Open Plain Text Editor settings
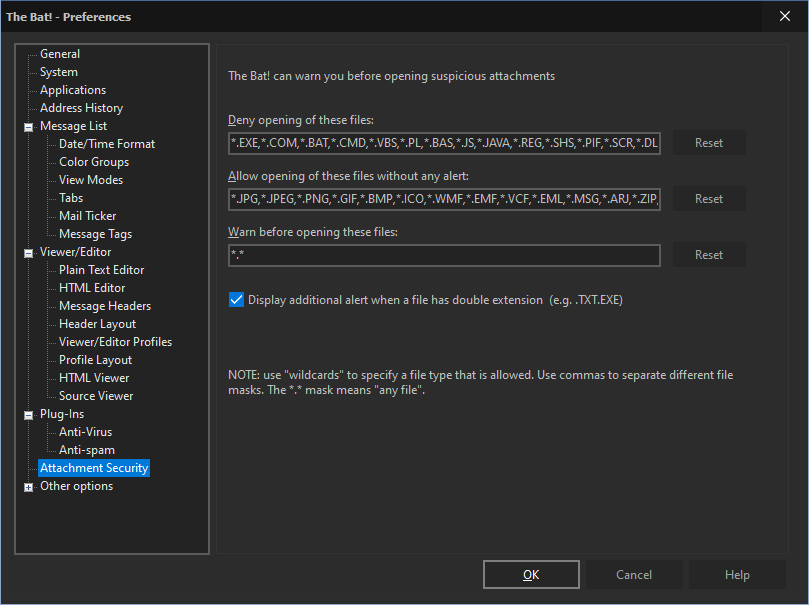 click(x=102, y=270)
